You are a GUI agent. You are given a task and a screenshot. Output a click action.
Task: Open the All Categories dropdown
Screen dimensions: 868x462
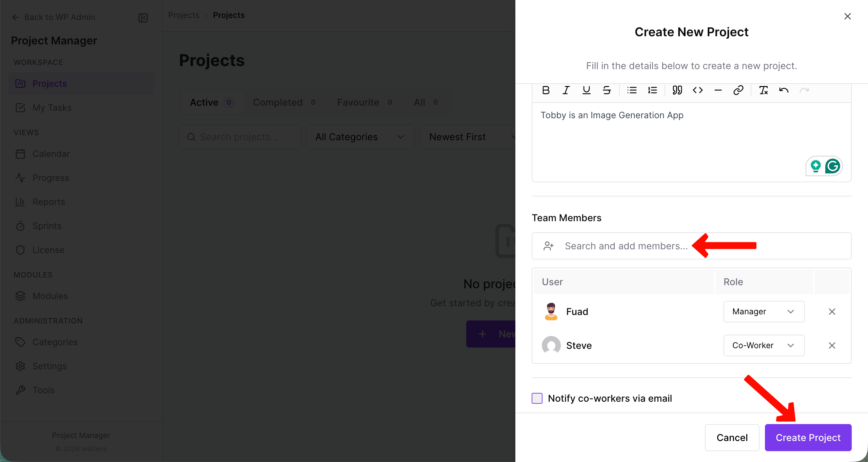pyautogui.click(x=360, y=136)
